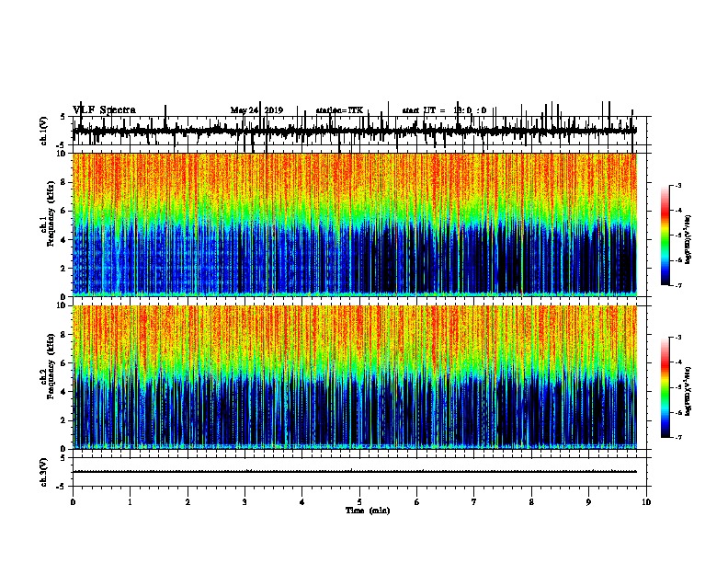
Task: Click the "ch.1(V)" waveform axis label
Action: pos(43,131)
